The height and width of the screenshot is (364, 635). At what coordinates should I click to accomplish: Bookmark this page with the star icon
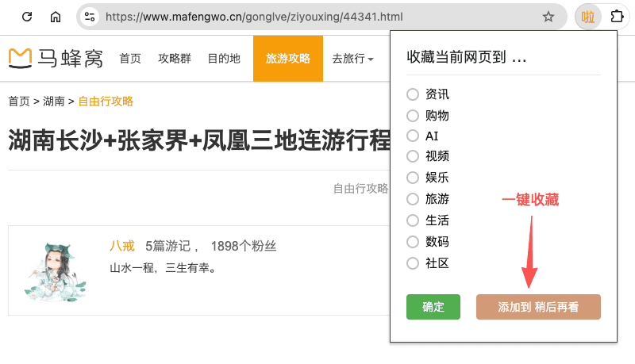[x=548, y=17]
